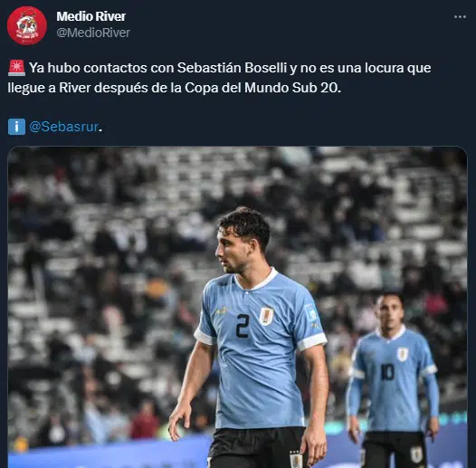The image size is (476, 468).
Task: Click the Uruguay crest on the number 2 jersey
Action: [267, 316]
